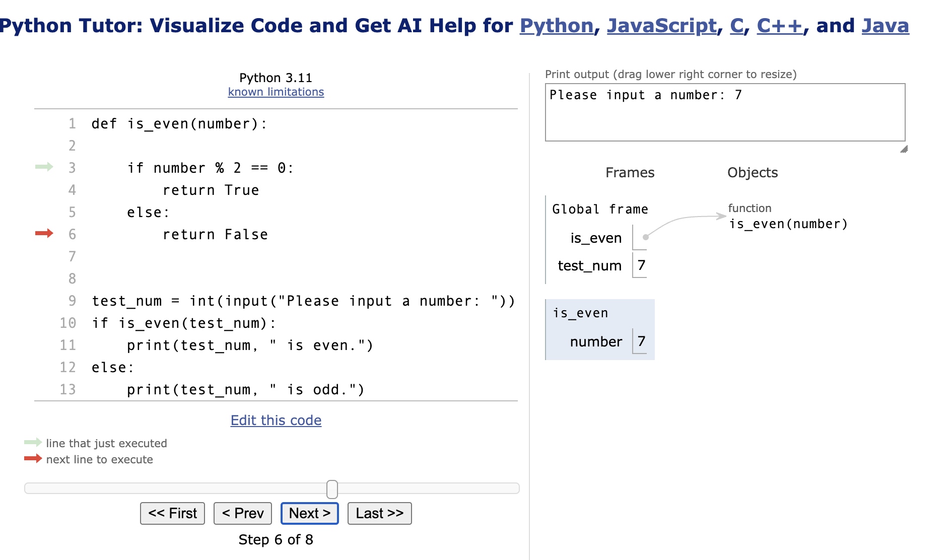Click code line 10 'if is_even(test_num):'

tap(184, 323)
